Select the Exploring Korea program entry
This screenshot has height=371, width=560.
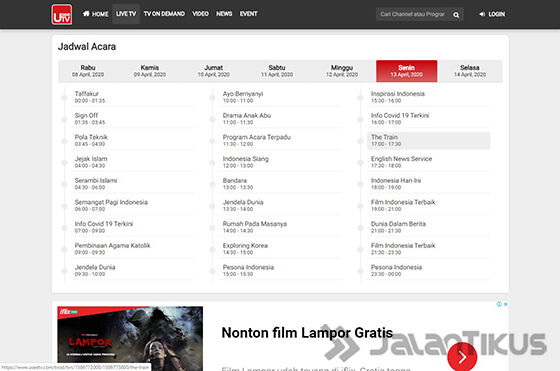pyautogui.click(x=281, y=249)
